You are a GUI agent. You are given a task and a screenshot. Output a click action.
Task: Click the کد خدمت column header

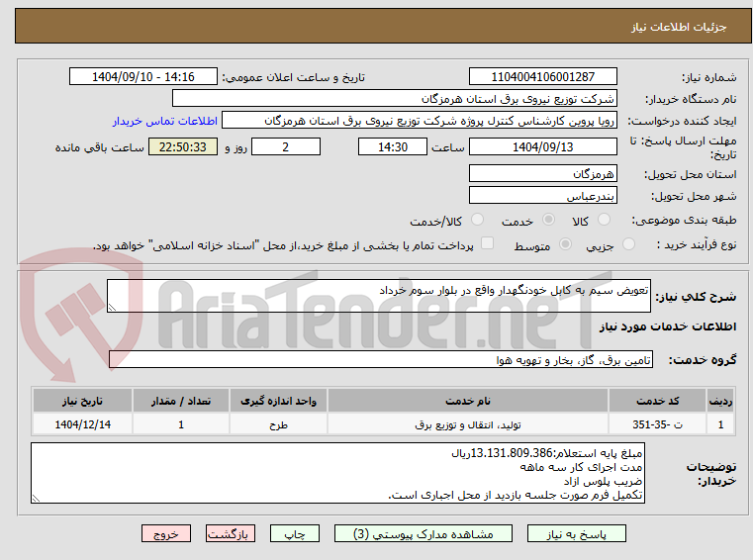coord(657,401)
